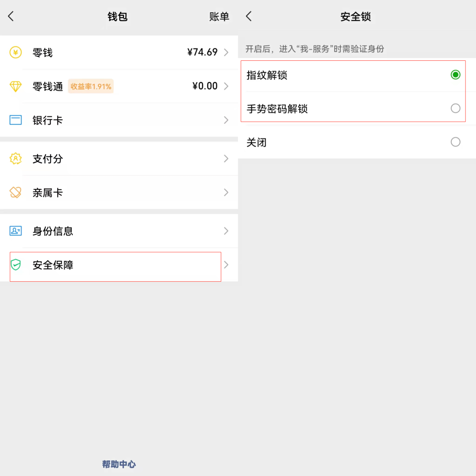This screenshot has width=476, height=476.
Task: Open the 身份信息 row chevron
Action: tap(226, 231)
